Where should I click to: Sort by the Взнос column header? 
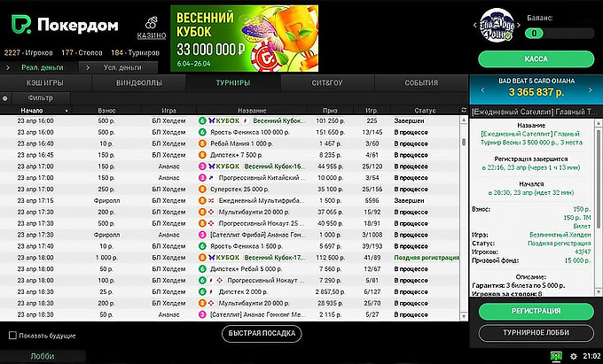click(x=106, y=111)
